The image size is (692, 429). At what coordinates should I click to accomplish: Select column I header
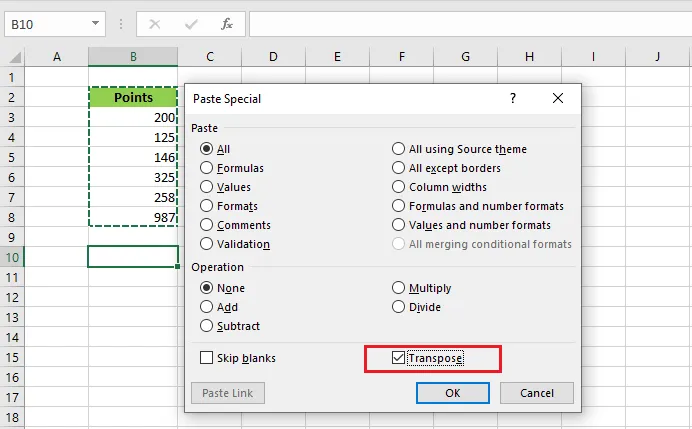point(593,57)
